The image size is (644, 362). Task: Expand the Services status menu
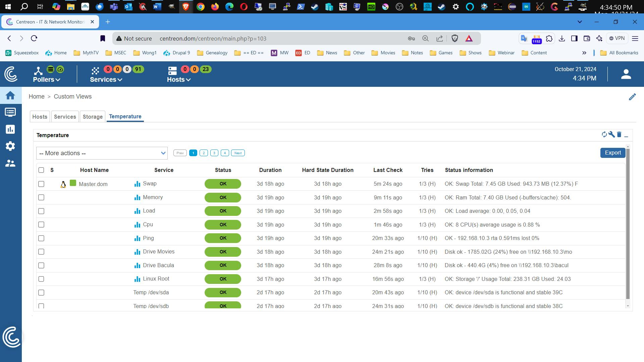coord(106,79)
